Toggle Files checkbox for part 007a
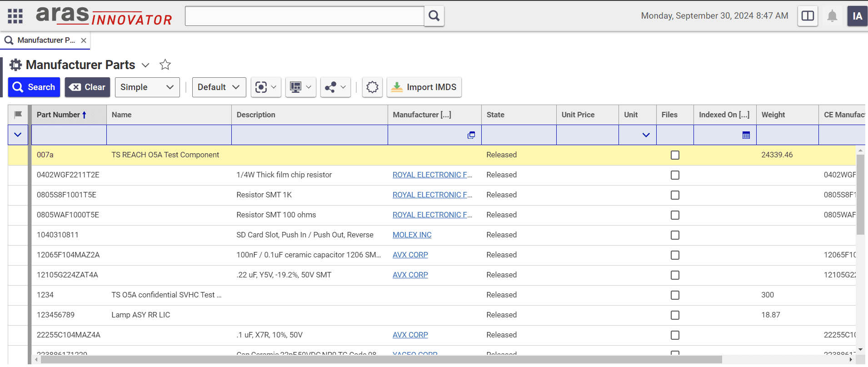This screenshot has width=868, height=367. (675, 155)
